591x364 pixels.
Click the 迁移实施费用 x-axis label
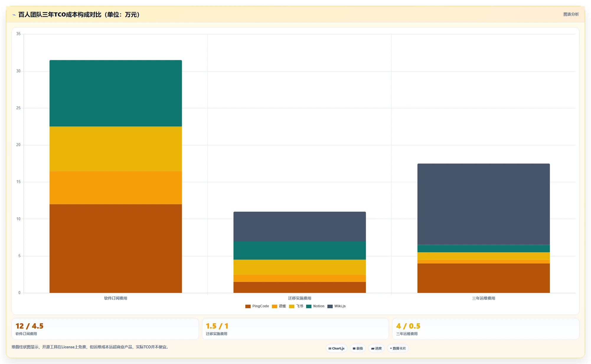tap(300, 298)
